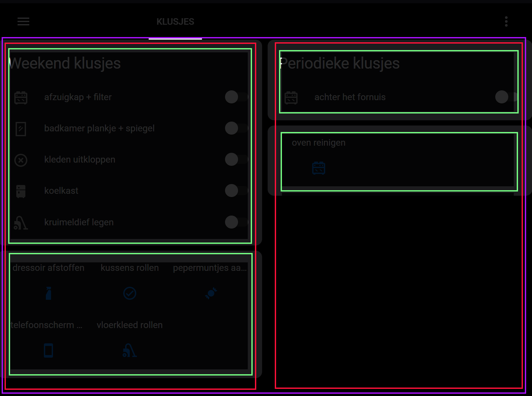Screen dimensions: 532x396
Task: Click the 'achter het fornuis' label
Action: tap(350, 97)
